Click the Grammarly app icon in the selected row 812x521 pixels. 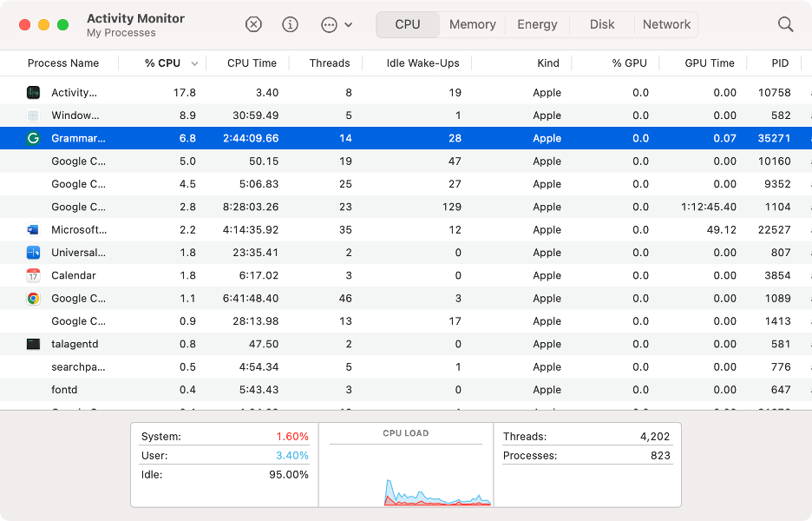tap(33, 138)
